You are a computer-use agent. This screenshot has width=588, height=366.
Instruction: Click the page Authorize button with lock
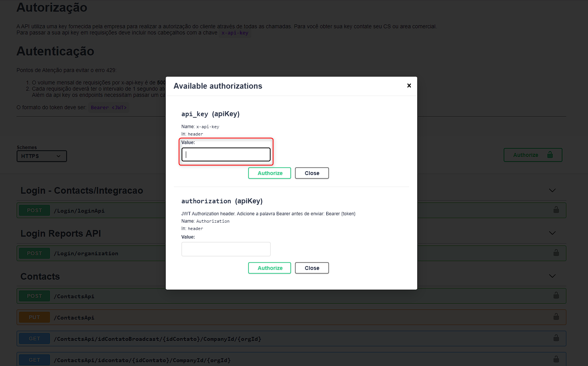click(x=533, y=155)
